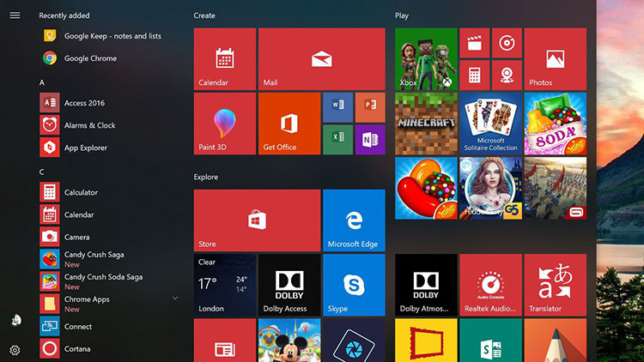Open the Mail tile
The image size is (644, 362).
tap(322, 59)
